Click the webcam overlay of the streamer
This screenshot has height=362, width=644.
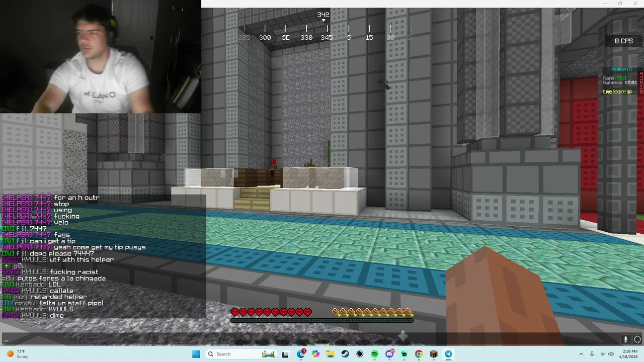tap(101, 56)
